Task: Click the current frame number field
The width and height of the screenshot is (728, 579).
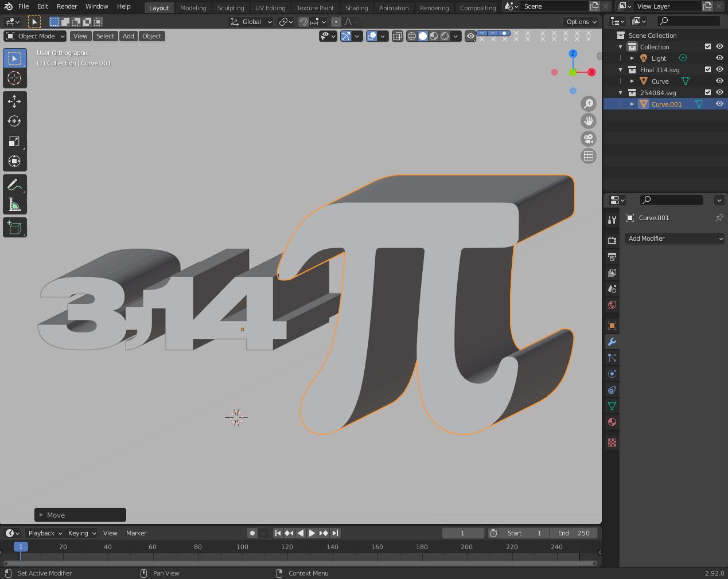Action: click(463, 533)
